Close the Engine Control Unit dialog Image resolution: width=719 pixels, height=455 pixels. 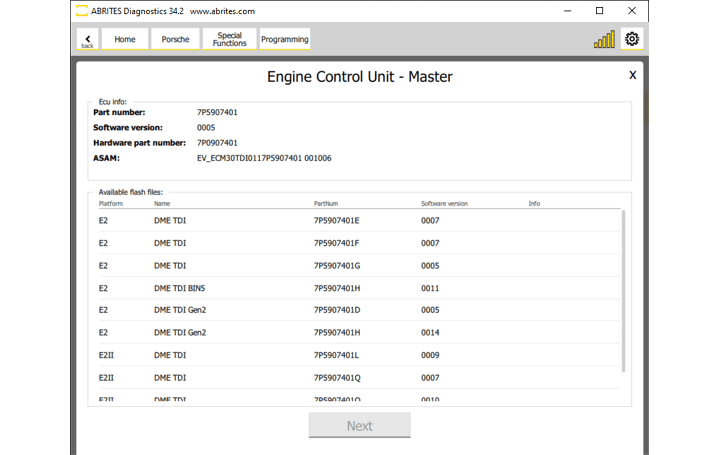[632, 75]
